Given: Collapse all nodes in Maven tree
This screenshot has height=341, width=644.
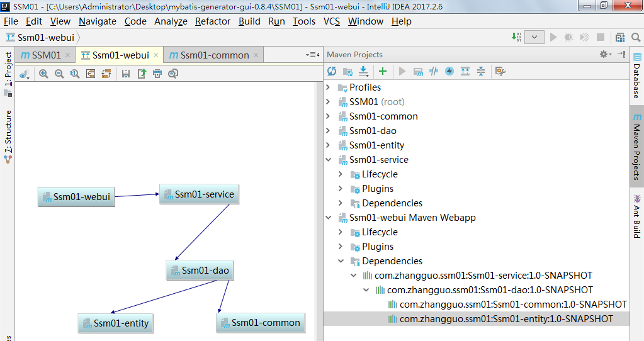Looking at the screenshot, I should (481, 71).
